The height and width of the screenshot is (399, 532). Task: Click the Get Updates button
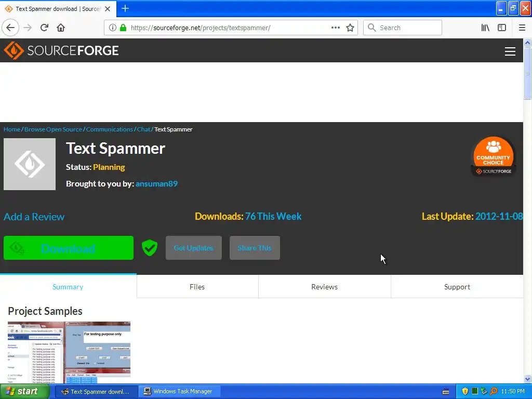(194, 248)
